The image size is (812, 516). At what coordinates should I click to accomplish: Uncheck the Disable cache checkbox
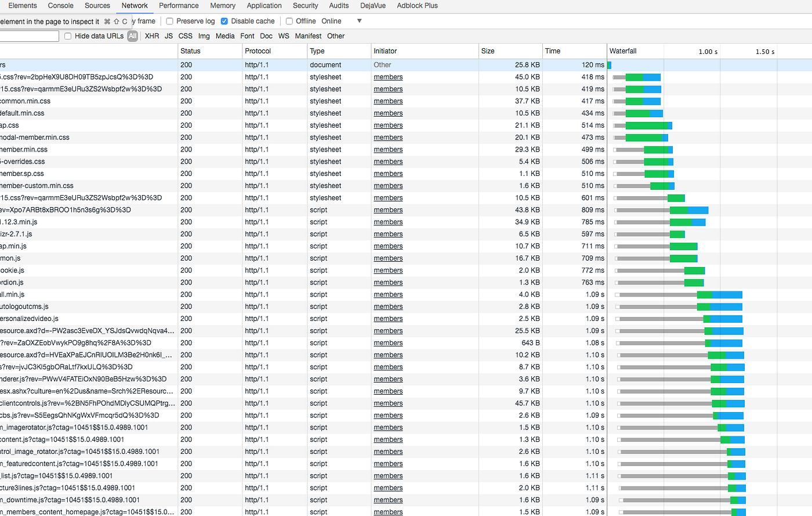point(224,21)
